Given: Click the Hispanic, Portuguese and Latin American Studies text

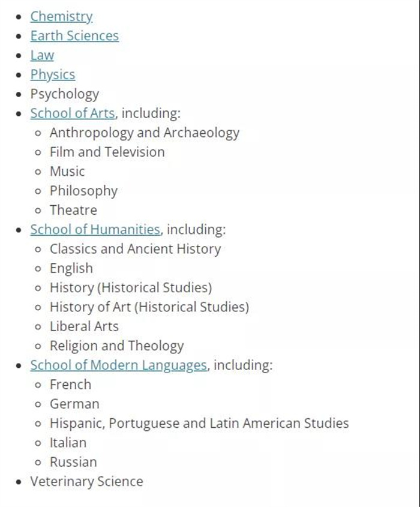Looking at the screenshot, I should point(199,424).
